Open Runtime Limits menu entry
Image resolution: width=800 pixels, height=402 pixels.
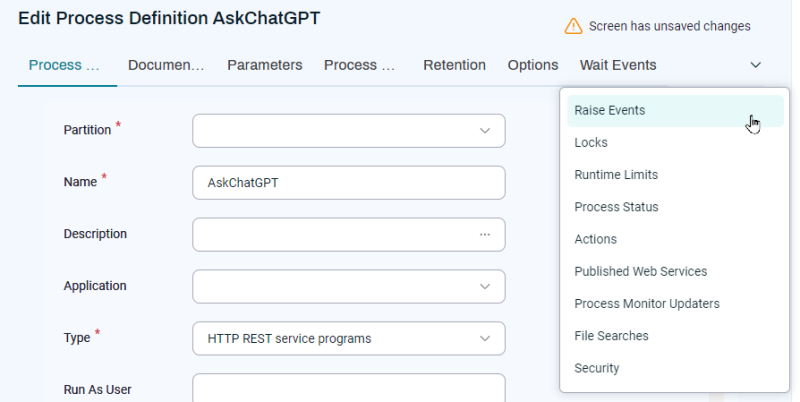click(x=616, y=175)
